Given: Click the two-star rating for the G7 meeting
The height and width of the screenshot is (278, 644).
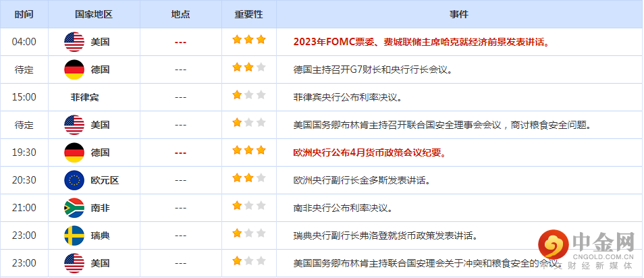Looking at the screenshot, I should click(x=249, y=67).
